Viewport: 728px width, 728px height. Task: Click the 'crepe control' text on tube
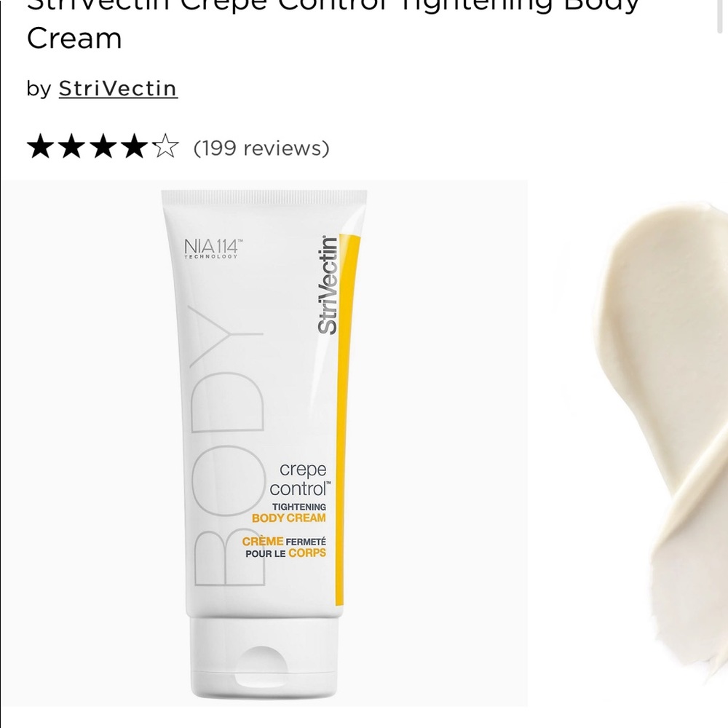point(300,479)
